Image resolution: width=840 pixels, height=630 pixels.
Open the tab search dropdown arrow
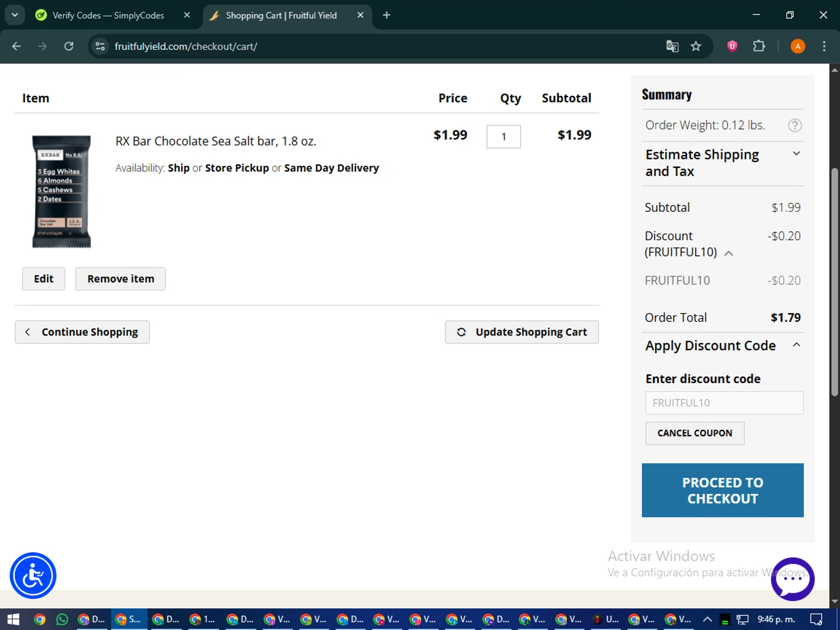(x=15, y=15)
